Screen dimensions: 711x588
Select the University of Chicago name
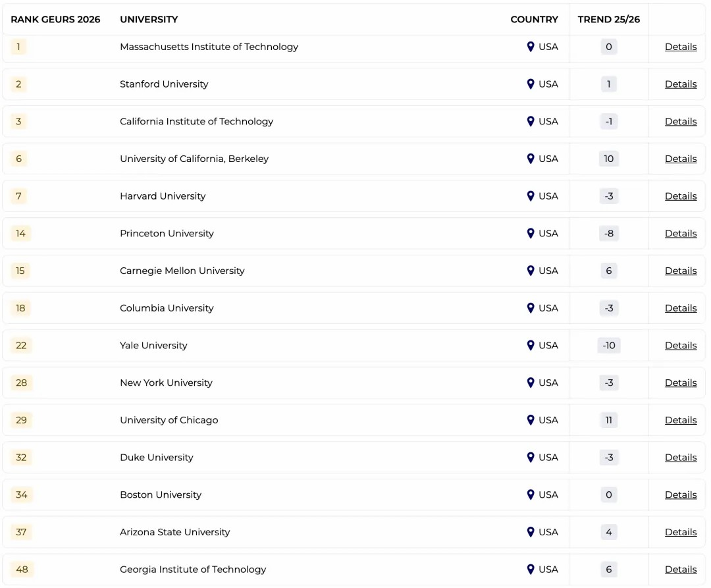(x=169, y=420)
